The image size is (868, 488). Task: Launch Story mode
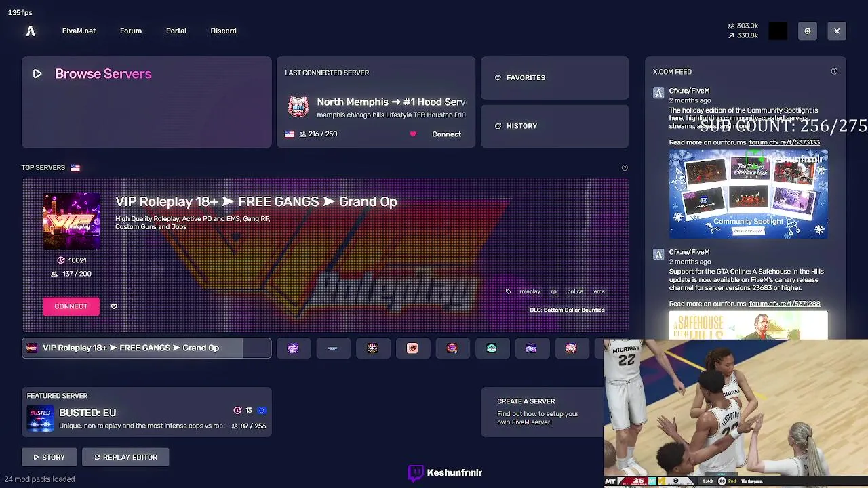click(49, 457)
